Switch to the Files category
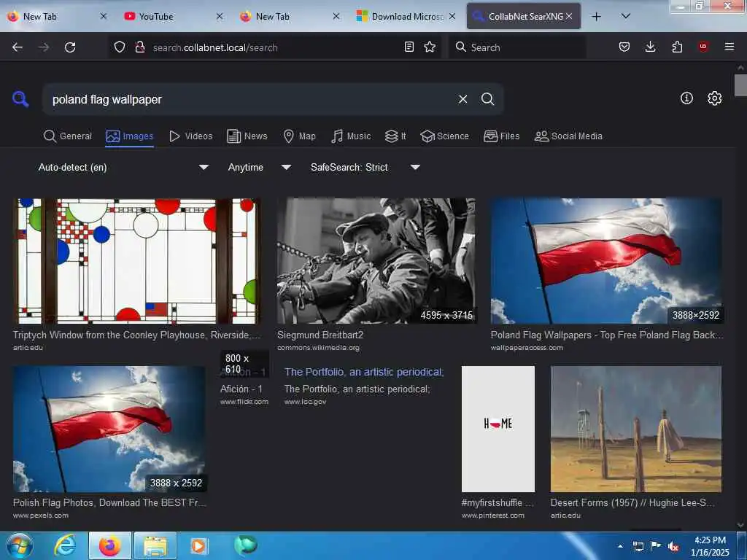The width and height of the screenshot is (747, 560). (502, 136)
